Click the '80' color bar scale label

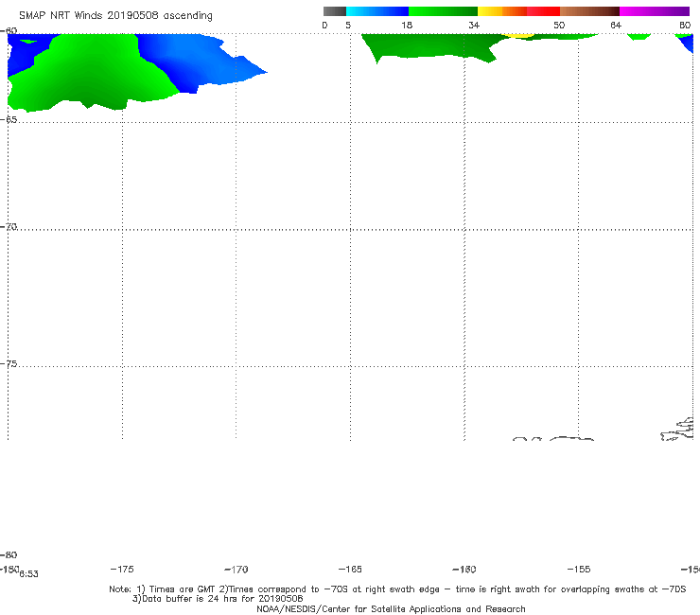tap(685, 25)
